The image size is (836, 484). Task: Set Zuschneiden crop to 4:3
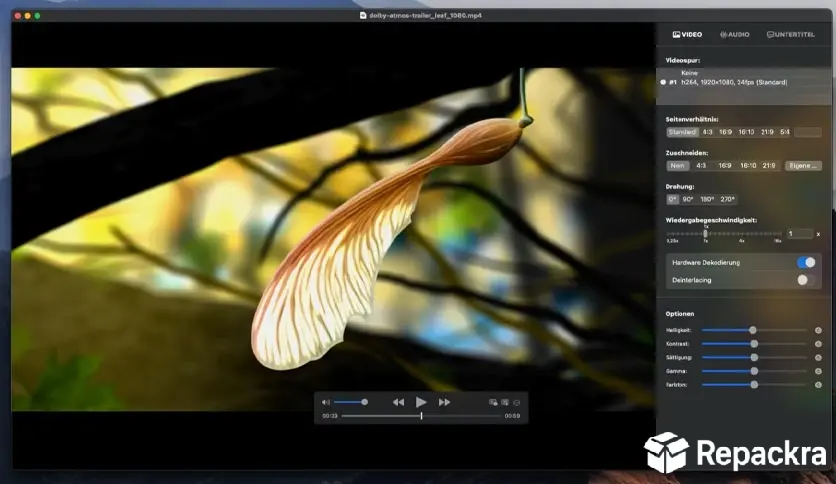(701, 166)
